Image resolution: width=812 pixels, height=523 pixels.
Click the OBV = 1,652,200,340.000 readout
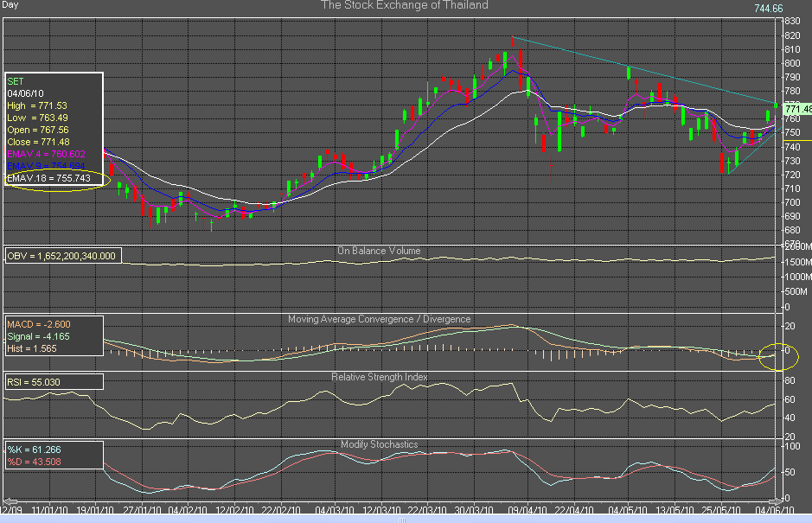tap(61, 256)
